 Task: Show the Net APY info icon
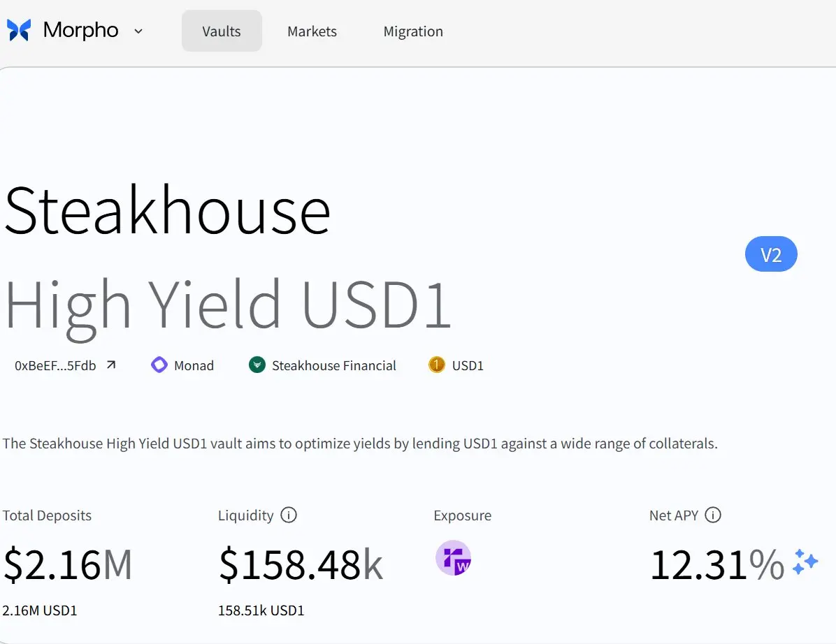click(x=713, y=515)
